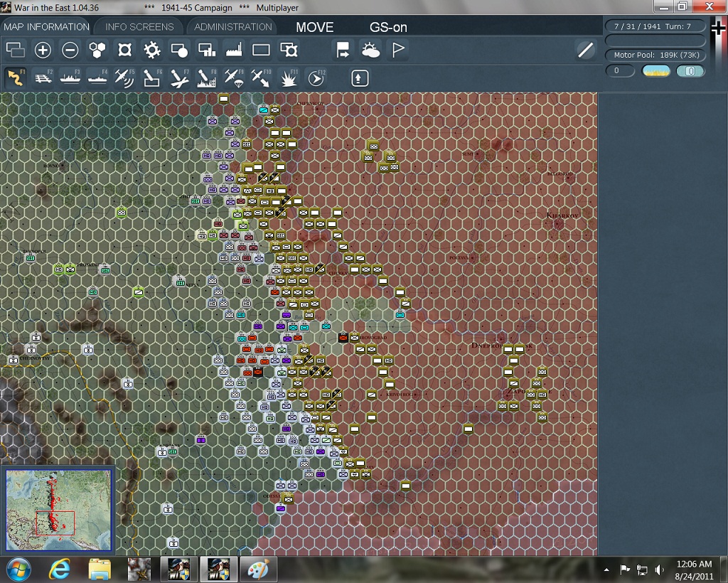Click the rectangle-with-unit-frame icon
Image resolution: width=728 pixels, height=583 pixels.
click(289, 50)
